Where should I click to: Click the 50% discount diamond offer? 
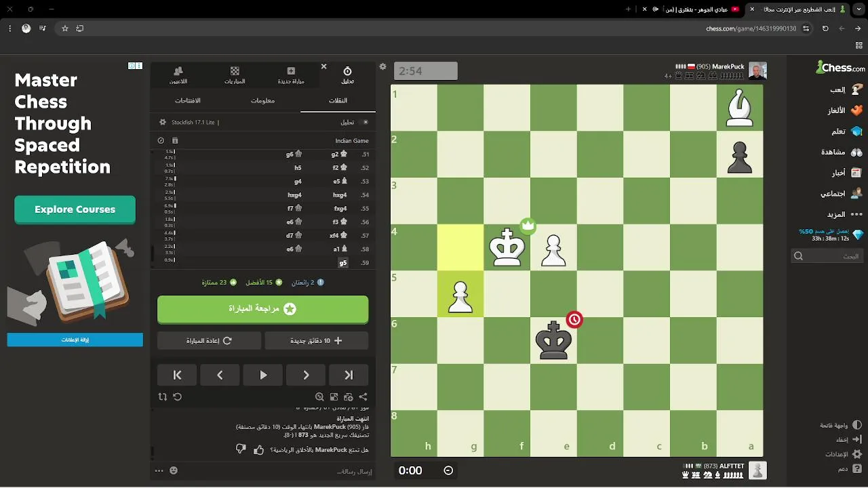pos(831,235)
